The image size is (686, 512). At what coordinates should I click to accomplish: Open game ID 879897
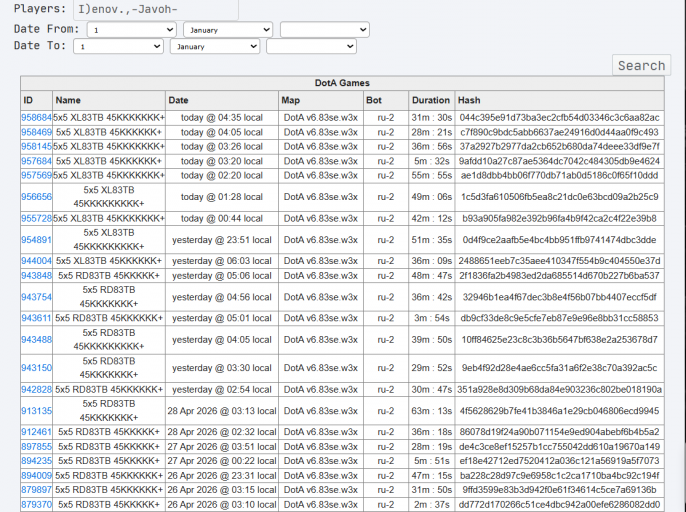pos(36,490)
